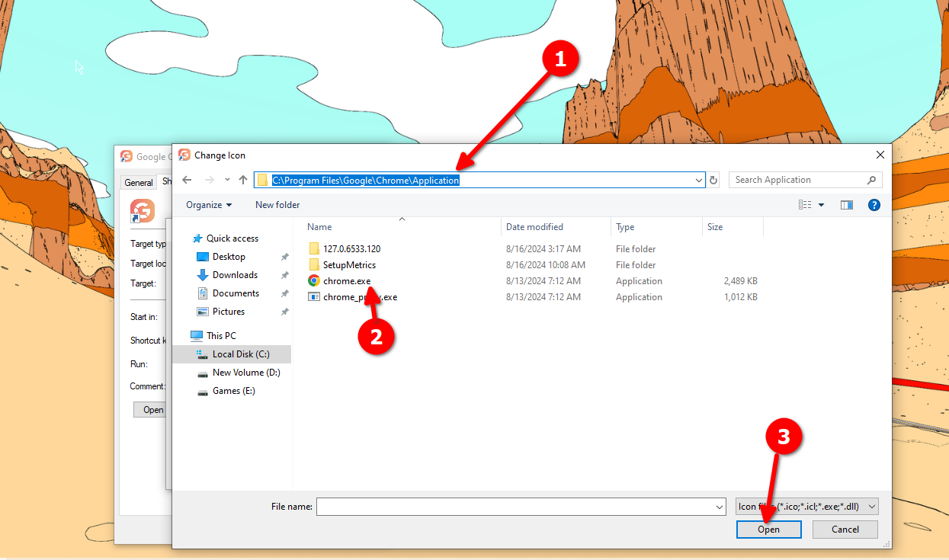Image resolution: width=949 pixels, height=560 pixels.
Task: Click the date 8/16/2024 10:08 AM
Action: point(546,265)
